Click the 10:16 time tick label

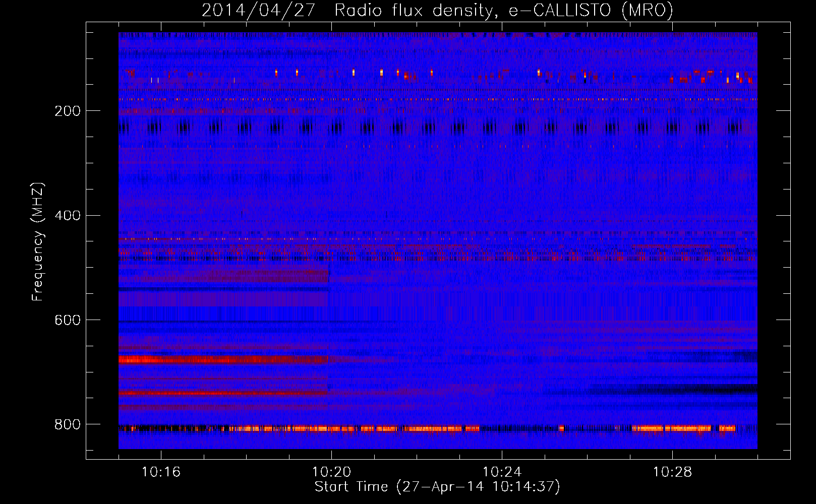pos(161,472)
